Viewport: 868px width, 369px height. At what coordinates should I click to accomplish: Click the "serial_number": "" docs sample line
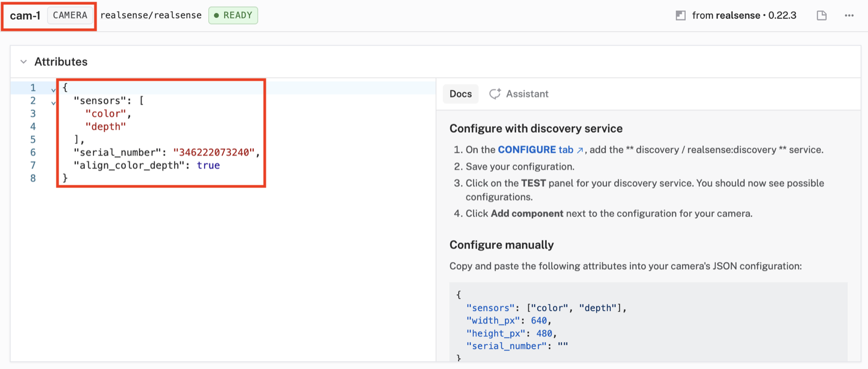(x=517, y=346)
